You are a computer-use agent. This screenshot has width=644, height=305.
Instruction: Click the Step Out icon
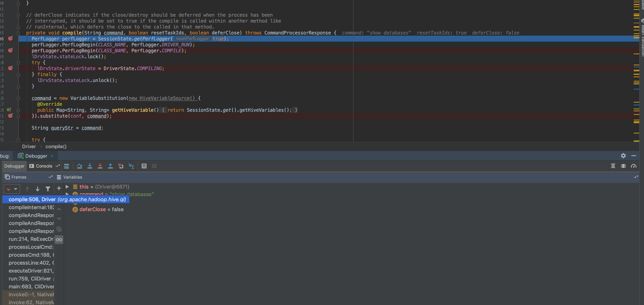[x=110, y=166]
